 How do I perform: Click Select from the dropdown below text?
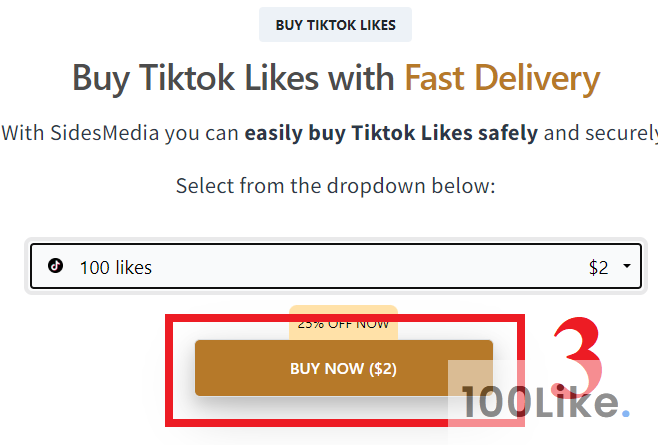pos(336,186)
